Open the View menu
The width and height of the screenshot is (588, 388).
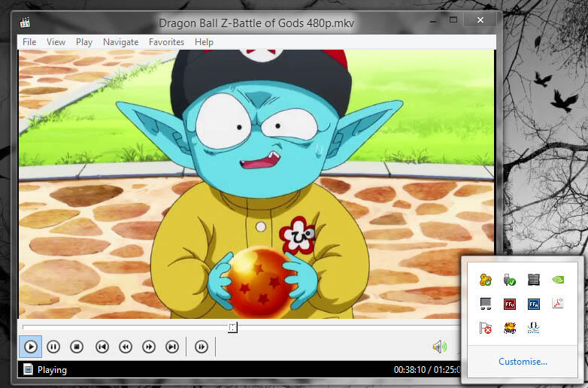[56, 42]
